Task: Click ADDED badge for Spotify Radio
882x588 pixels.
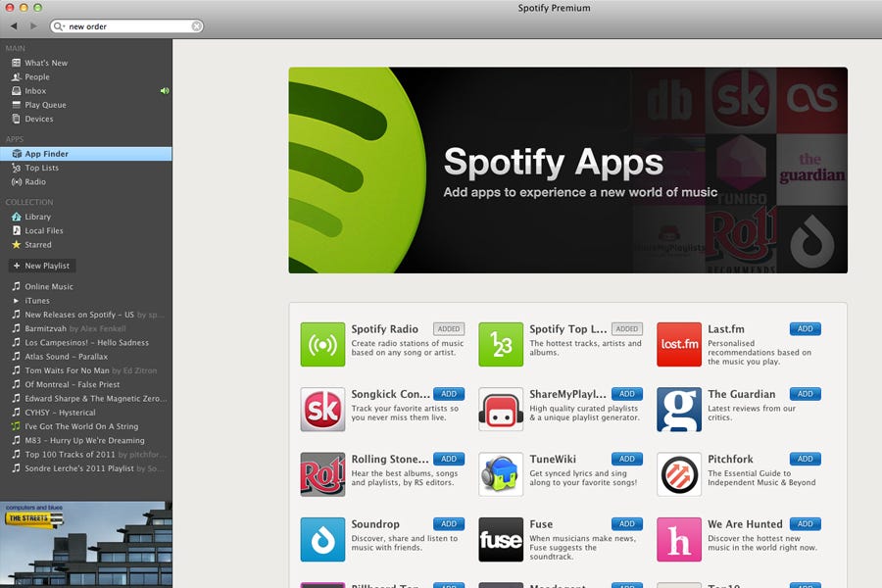Action: coord(449,328)
